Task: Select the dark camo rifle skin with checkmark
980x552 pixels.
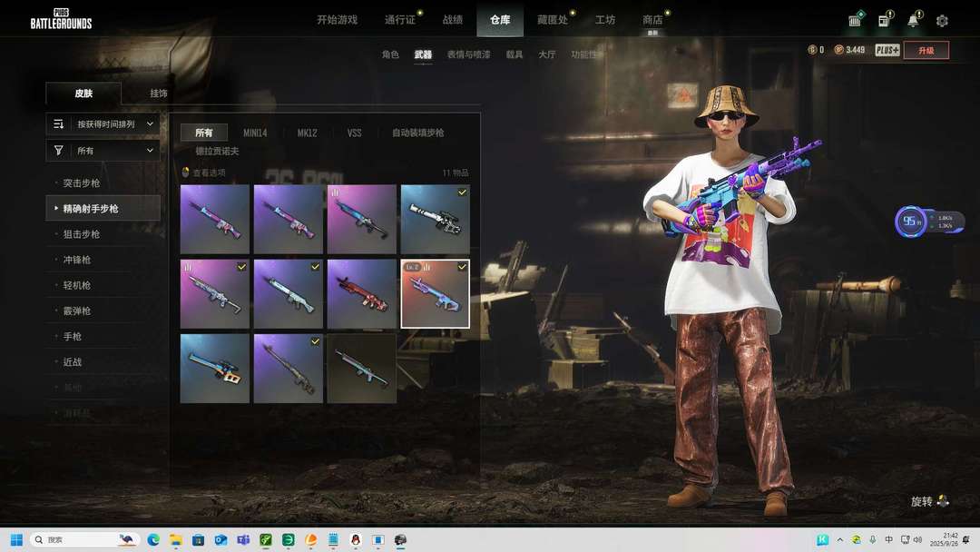Action: tap(289, 369)
